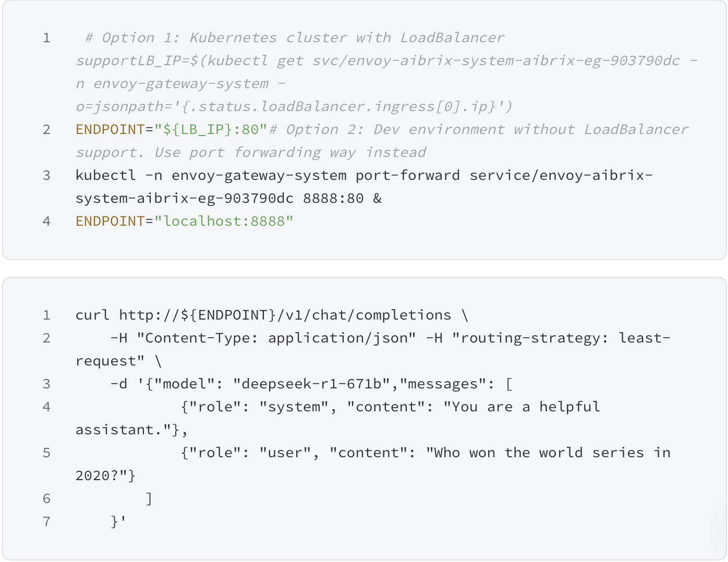The image size is (728, 562).
Task: Click line number 3 beside the -d model line
Action: click(47, 384)
